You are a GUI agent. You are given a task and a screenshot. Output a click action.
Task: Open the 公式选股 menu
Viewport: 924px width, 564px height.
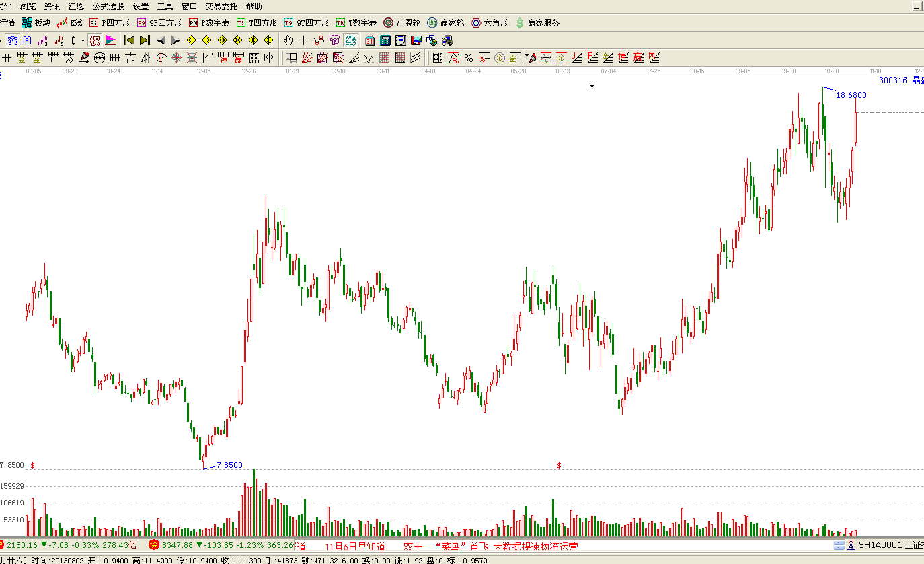[108, 7]
